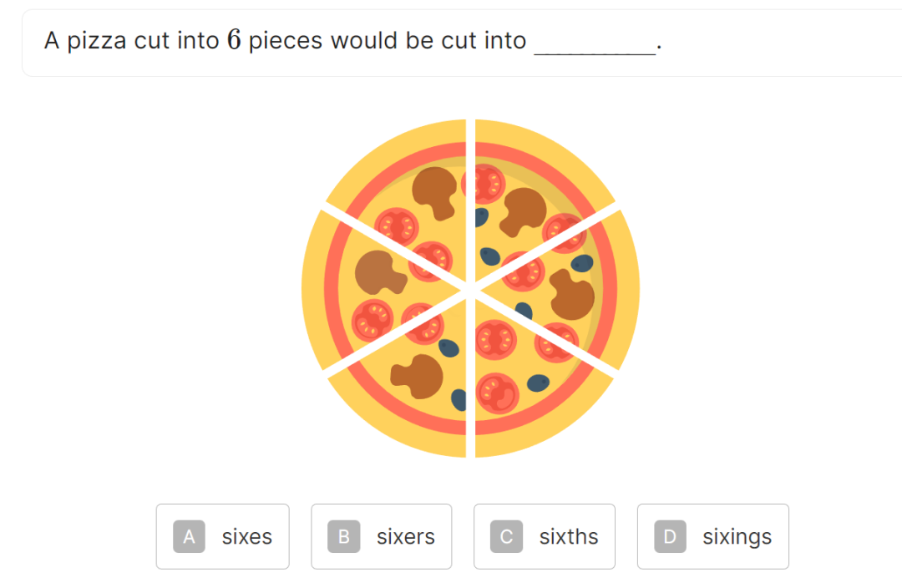Click the number 6 in the question
Screen dimensions: 902x588
click(x=234, y=40)
